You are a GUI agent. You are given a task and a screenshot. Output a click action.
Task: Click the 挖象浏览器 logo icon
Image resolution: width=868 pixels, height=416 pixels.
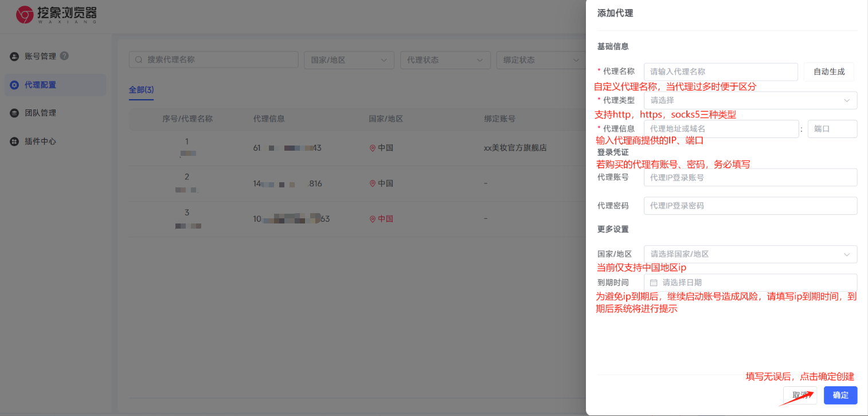tap(24, 15)
